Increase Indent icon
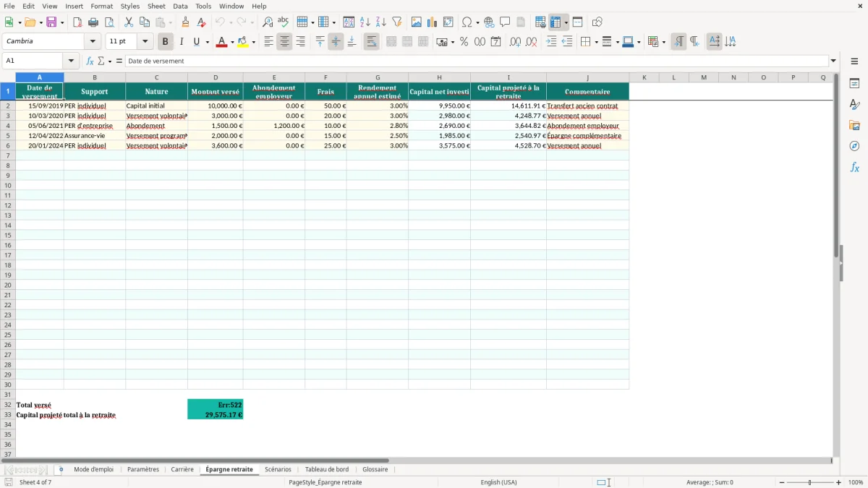868x488 pixels. click(x=551, y=42)
